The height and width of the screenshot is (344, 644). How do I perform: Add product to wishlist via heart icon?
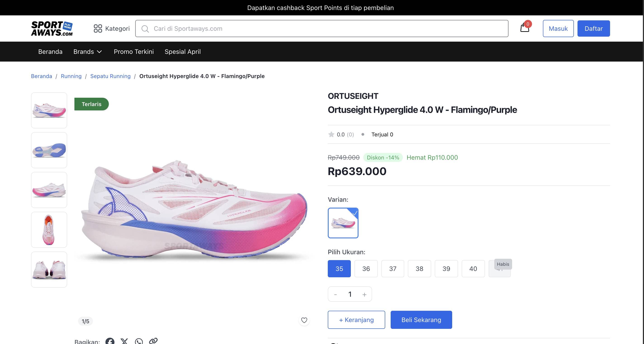pyautogui.click(x=304, y=320)
